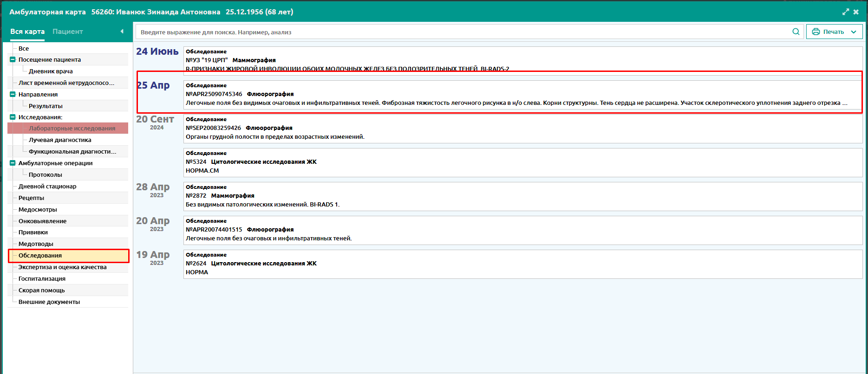
Task: Collapse the left sidebar panel arrow
Action: pos(122,32)
